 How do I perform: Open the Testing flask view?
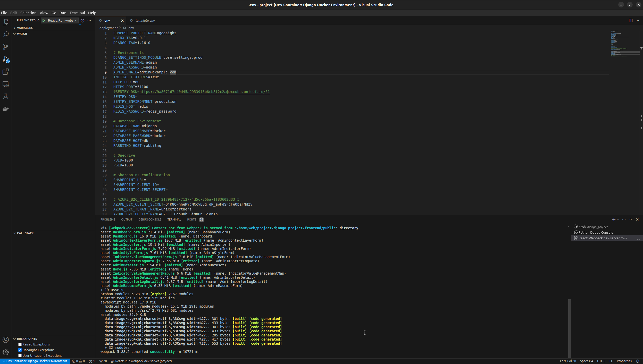6,97
